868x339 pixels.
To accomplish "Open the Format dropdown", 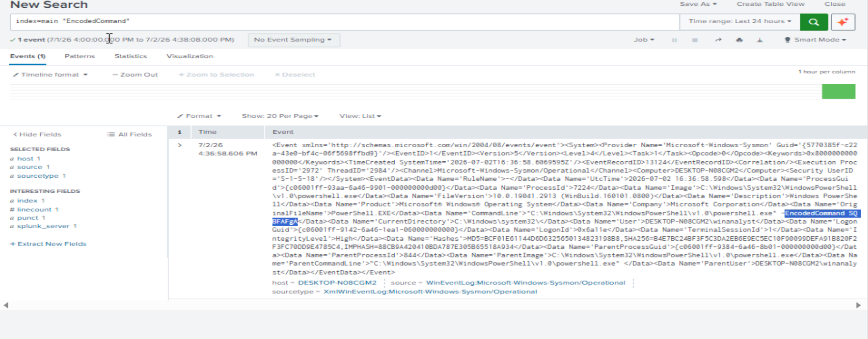I will [199, 116].
